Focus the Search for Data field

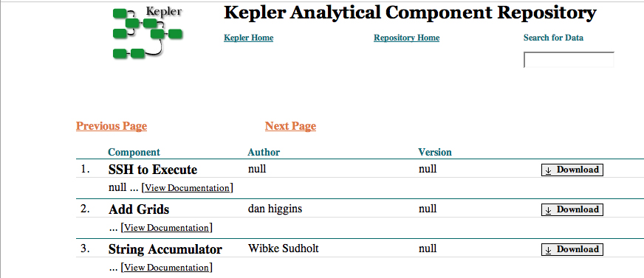click(x=569, y=60)
